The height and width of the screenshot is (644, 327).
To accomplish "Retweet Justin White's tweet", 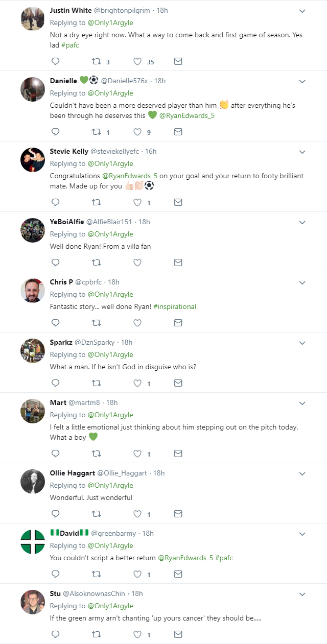I will pyautogui.click(x=96, y=62).
